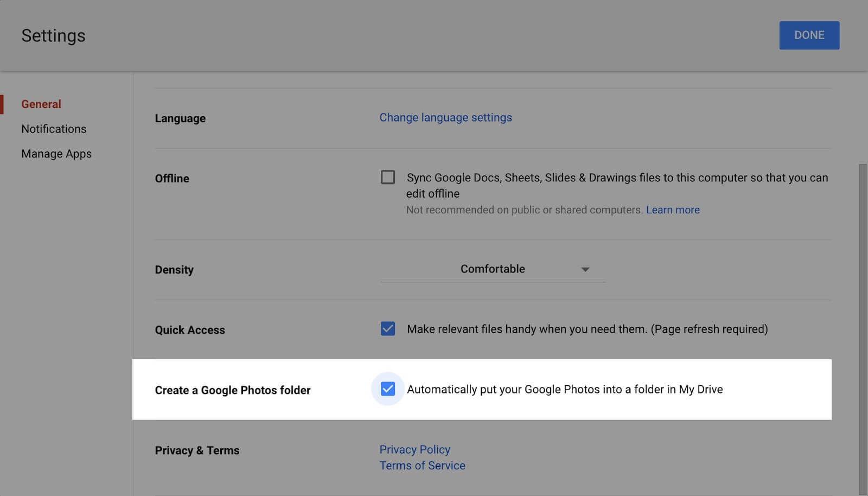This screenshot has height=496, width=868.
Task: Select the General settings tab
Action: point(41,104)
